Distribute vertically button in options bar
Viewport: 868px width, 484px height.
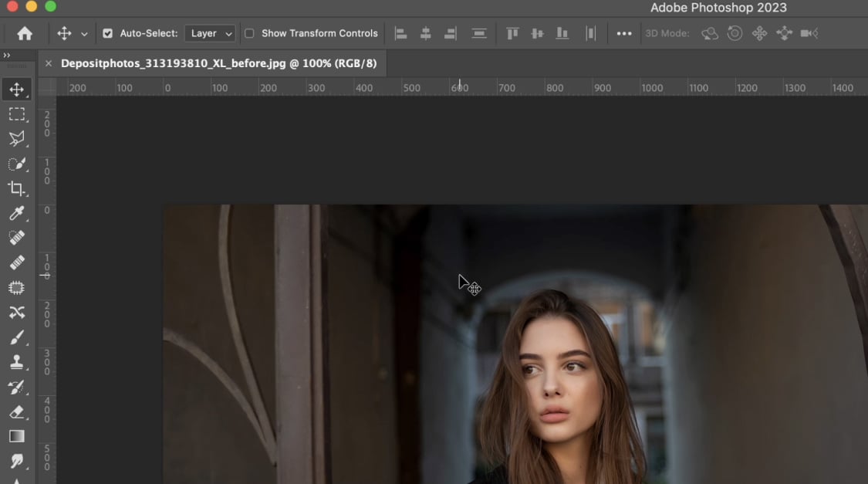coord(479,33)
